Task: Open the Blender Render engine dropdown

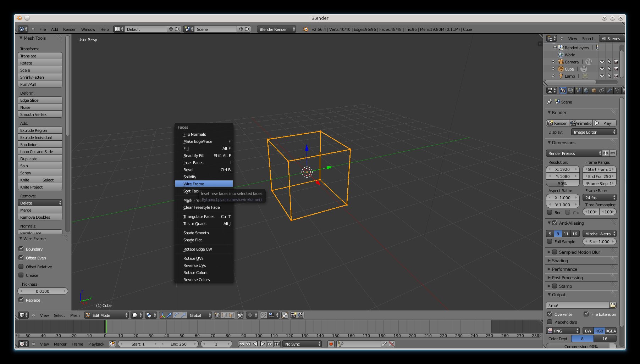Action: tap(276, 29)
